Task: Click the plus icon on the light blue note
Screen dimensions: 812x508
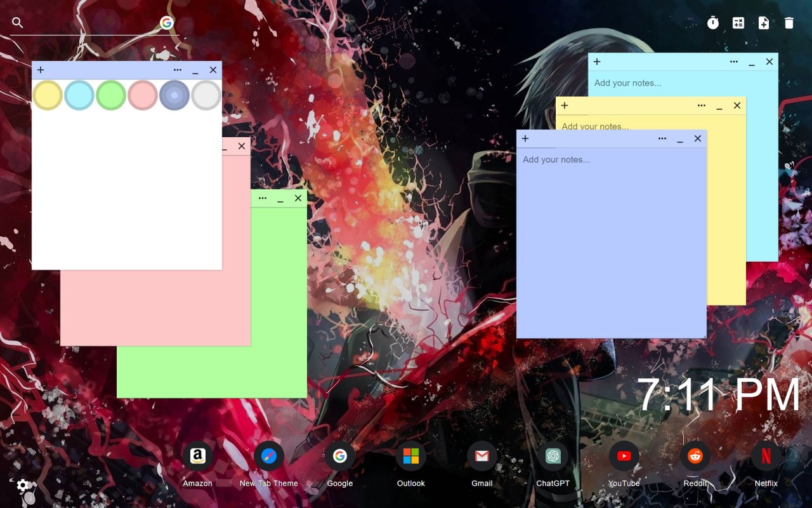Action: click(597, 62)
